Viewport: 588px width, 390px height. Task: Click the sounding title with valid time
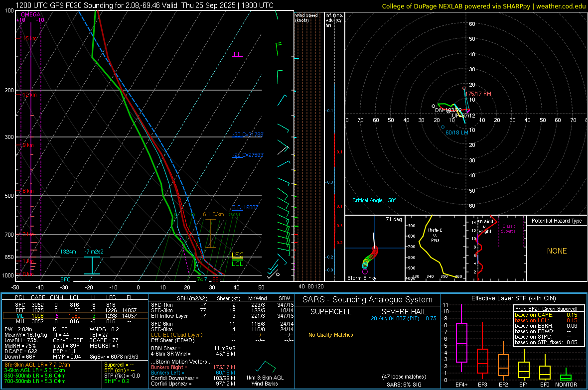[145, 5]
